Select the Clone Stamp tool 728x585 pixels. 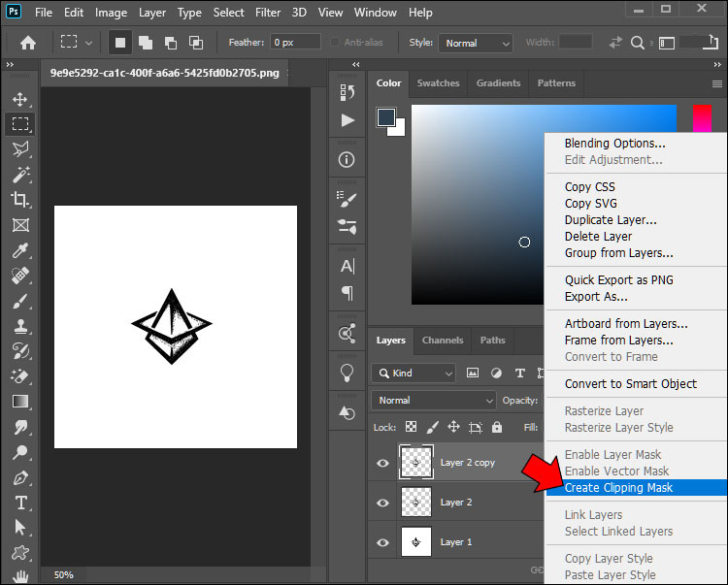[20, 326]
